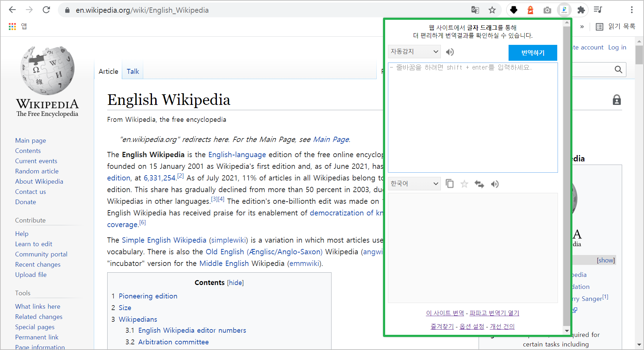Viewport: 644px width, 350px height.
Task: Open the Donate sidebar link
Action: [25, 202]
